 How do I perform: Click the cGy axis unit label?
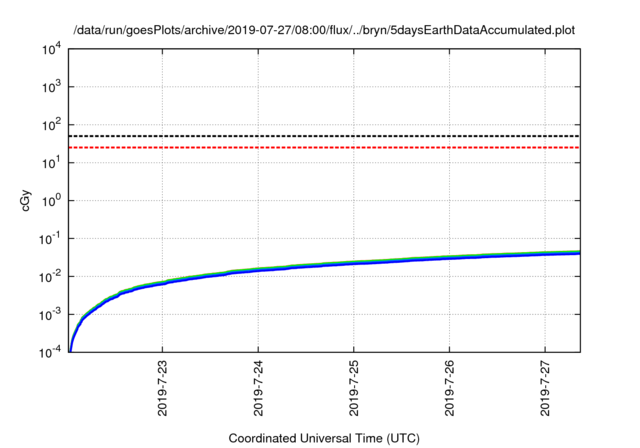click(25, 201)
